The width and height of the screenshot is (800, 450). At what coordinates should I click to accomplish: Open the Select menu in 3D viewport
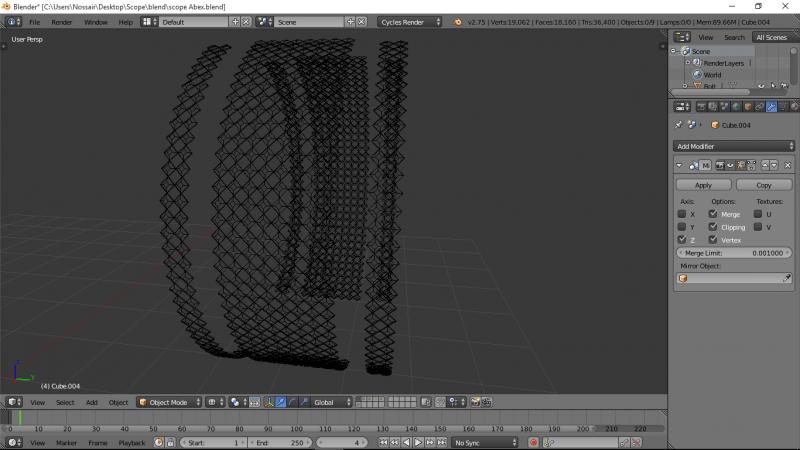pos(65,402)
